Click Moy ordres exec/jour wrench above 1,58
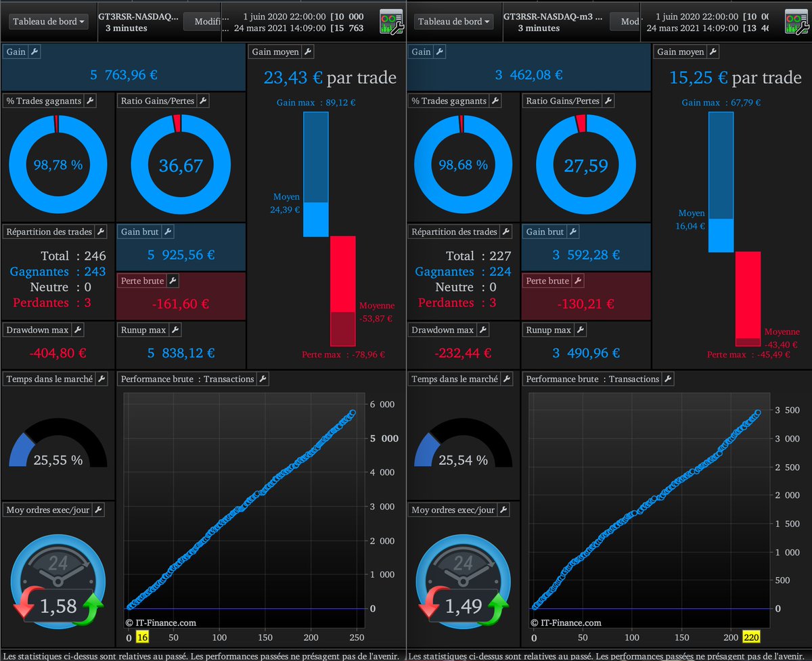The height and width of the screenshot is (661, 812). click(99, 509)
